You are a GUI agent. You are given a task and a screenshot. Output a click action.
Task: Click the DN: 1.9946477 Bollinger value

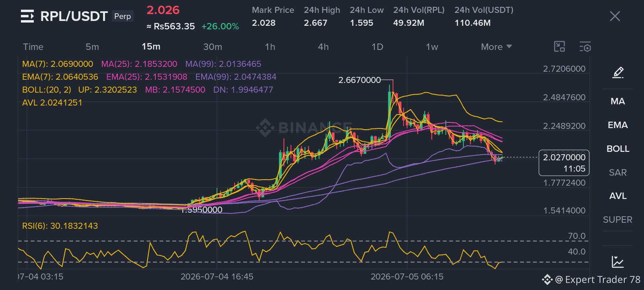[243, 90]
